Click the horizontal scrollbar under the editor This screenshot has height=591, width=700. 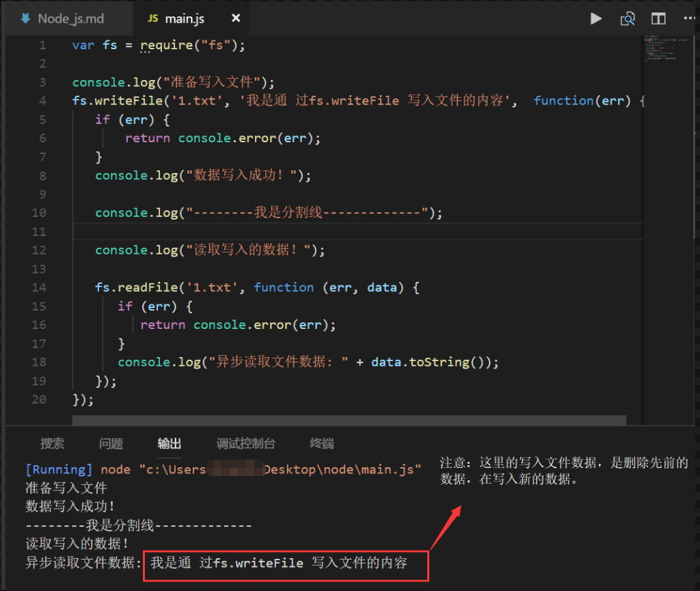point(349,421)
